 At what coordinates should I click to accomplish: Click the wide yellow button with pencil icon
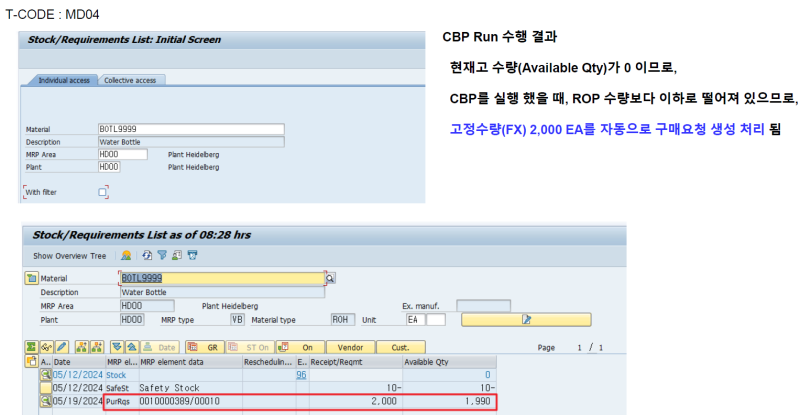coord(526,320)
